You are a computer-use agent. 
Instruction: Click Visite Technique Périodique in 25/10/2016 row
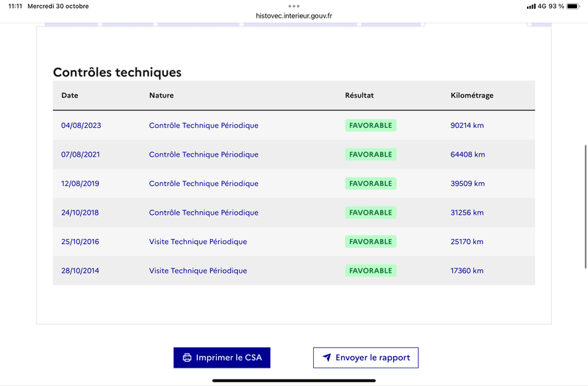click(198, 242)
